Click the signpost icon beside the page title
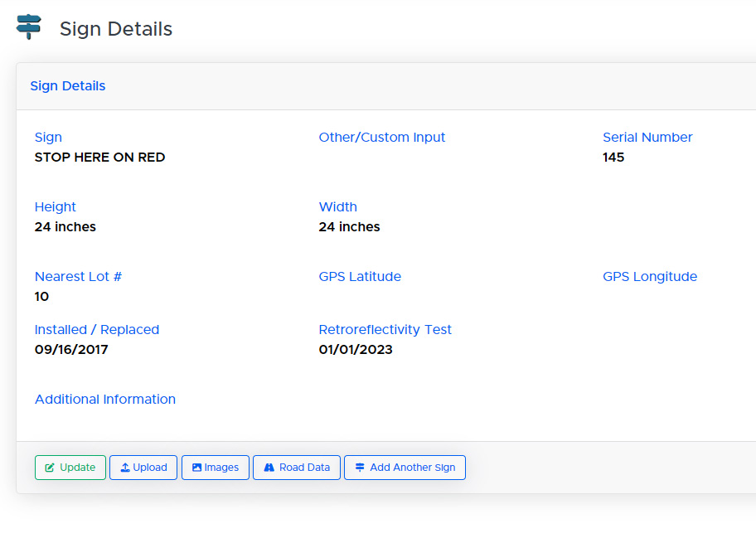Viewport: 756px width, 543px height. (29, 27)
